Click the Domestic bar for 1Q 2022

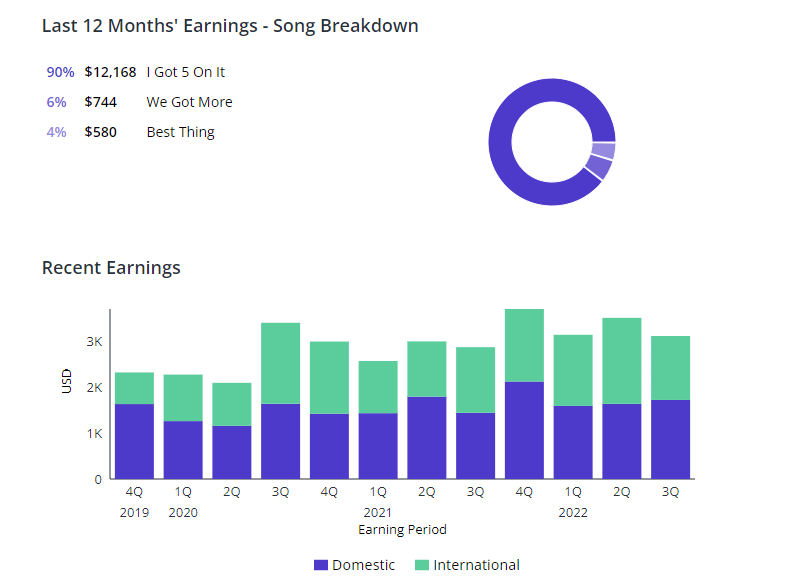(573, 442)
